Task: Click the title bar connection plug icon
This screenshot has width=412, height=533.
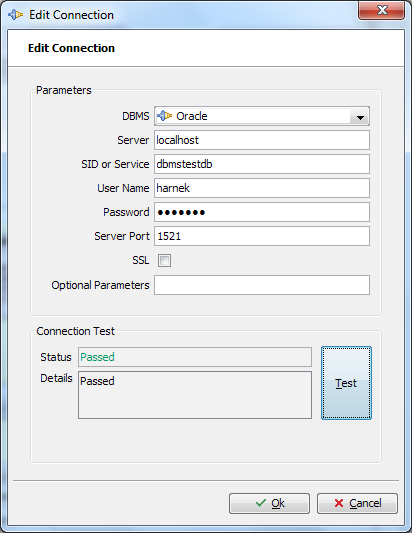Action: [15, 15]
